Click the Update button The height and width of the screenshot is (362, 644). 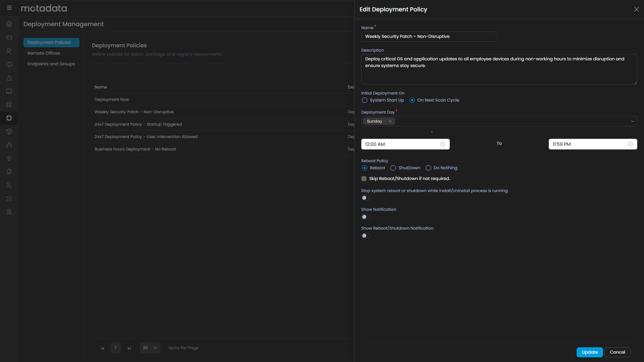589,352
